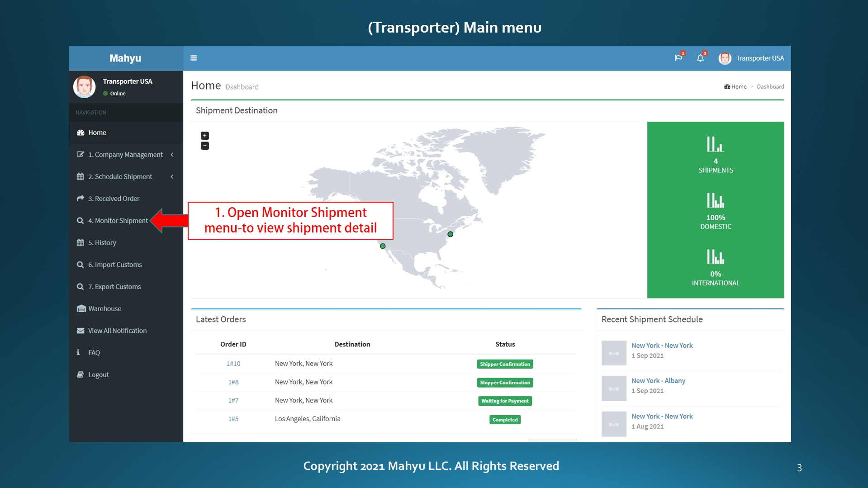Click the green map marker on east coast

(450, 234)
